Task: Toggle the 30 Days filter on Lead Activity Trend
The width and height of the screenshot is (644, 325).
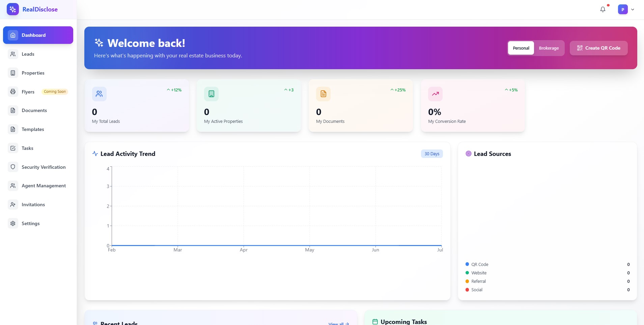Action: 432,154
